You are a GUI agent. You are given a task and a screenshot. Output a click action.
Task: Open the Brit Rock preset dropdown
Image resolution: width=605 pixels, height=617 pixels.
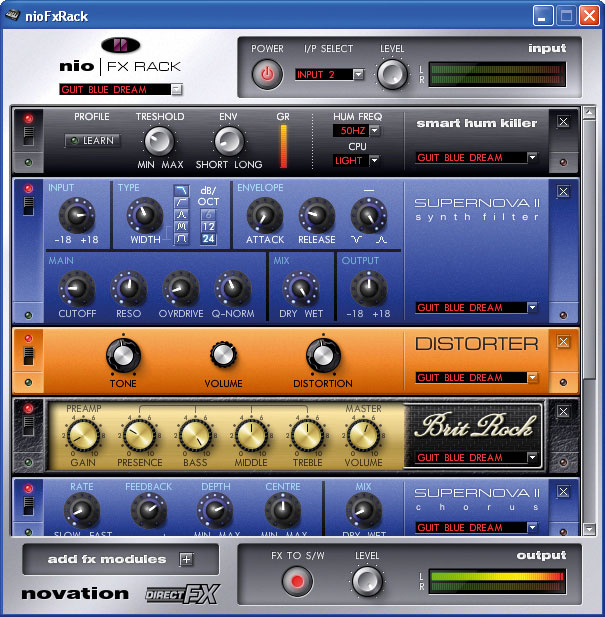coord(532,457)
